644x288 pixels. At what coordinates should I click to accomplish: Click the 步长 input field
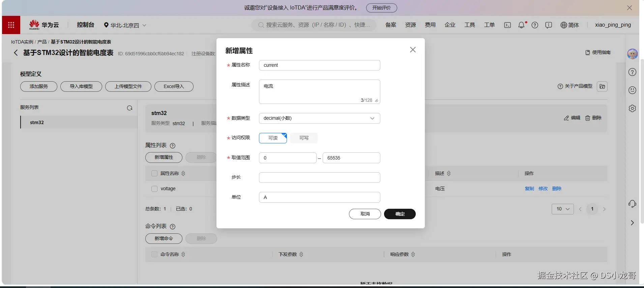[x=319, y=178]
